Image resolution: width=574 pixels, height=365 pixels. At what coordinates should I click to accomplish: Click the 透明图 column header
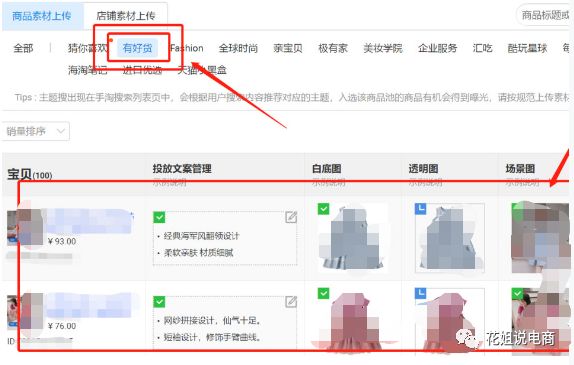tap(423, 169)
